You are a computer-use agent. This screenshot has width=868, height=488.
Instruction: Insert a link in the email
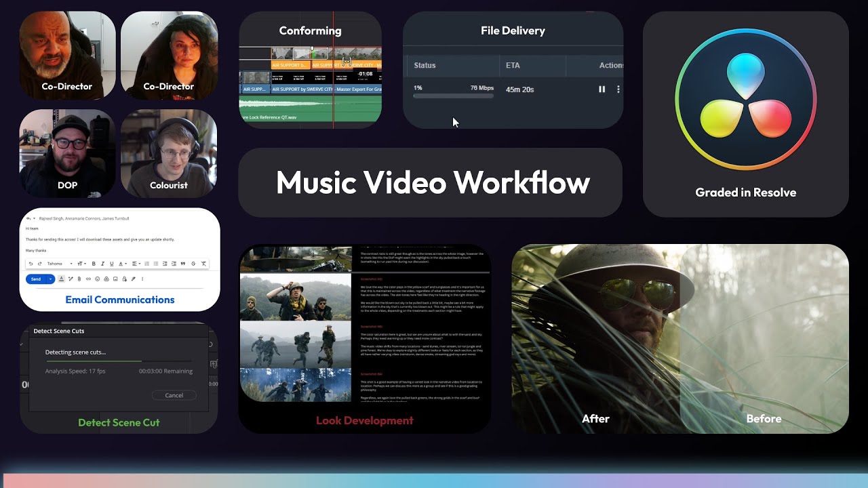pos(88,279)
